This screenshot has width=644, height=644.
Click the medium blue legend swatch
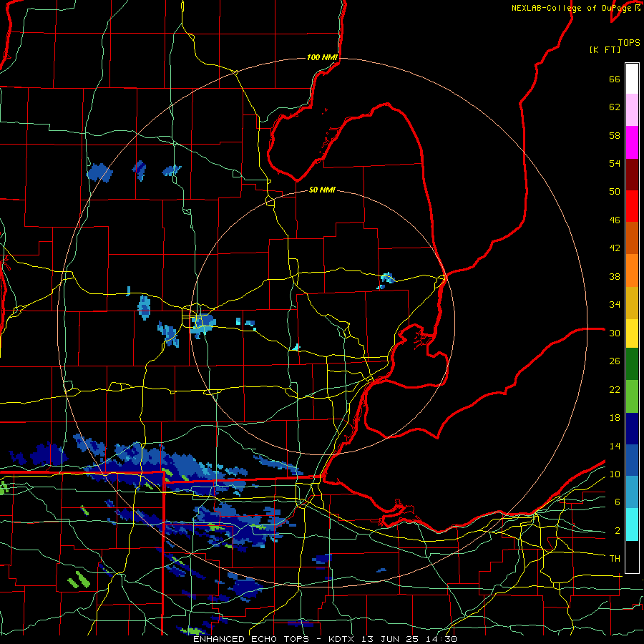632,460
